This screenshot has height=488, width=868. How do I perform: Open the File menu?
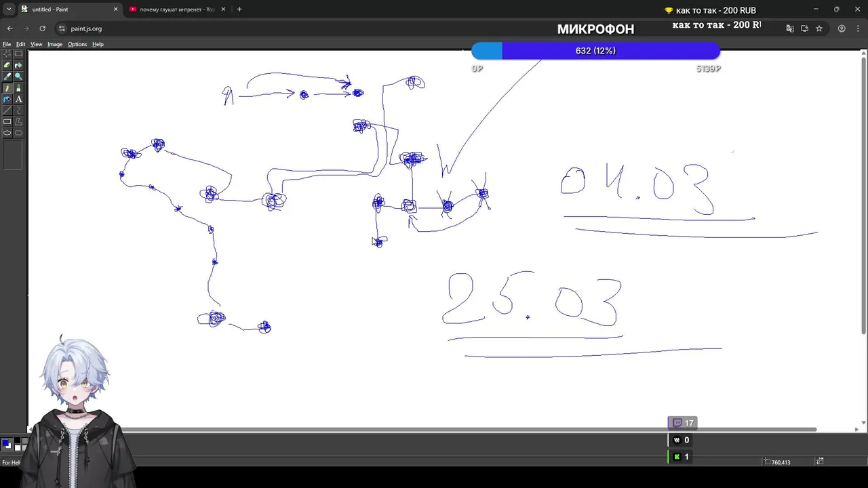(7, 44)
